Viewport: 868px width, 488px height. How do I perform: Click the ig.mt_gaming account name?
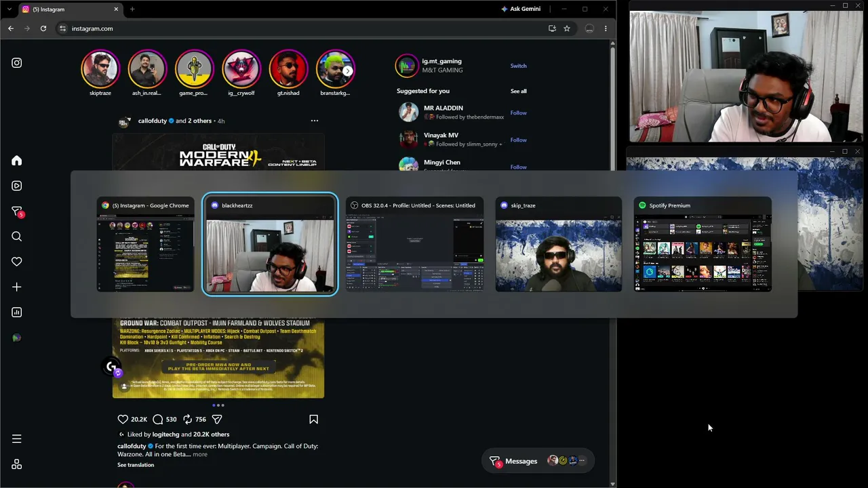tap(441, 61)
